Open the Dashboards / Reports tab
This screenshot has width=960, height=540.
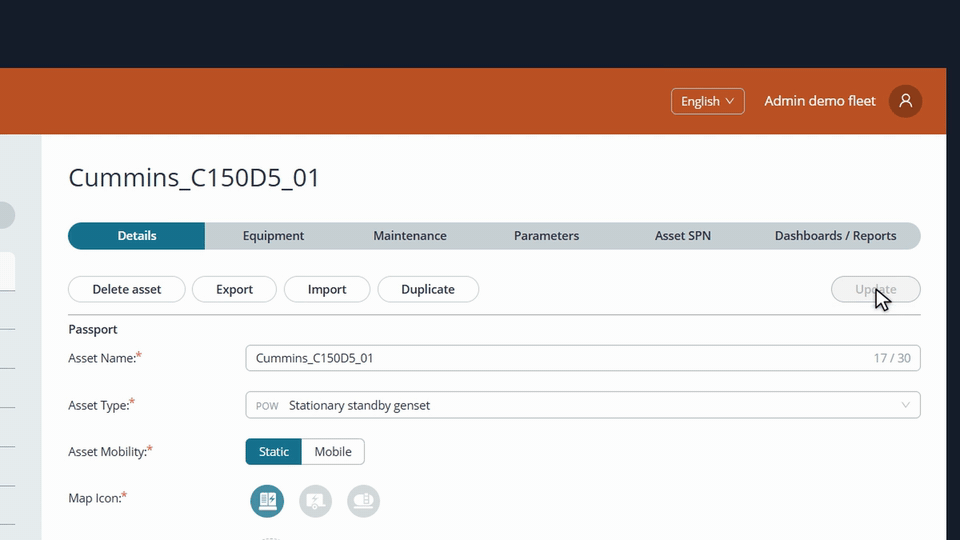pos(835,236)
